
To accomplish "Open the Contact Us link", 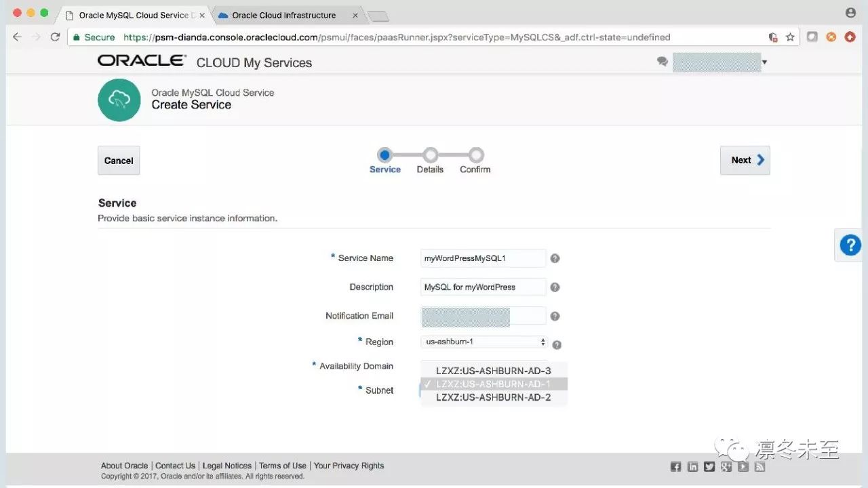I will click(175, 466).
